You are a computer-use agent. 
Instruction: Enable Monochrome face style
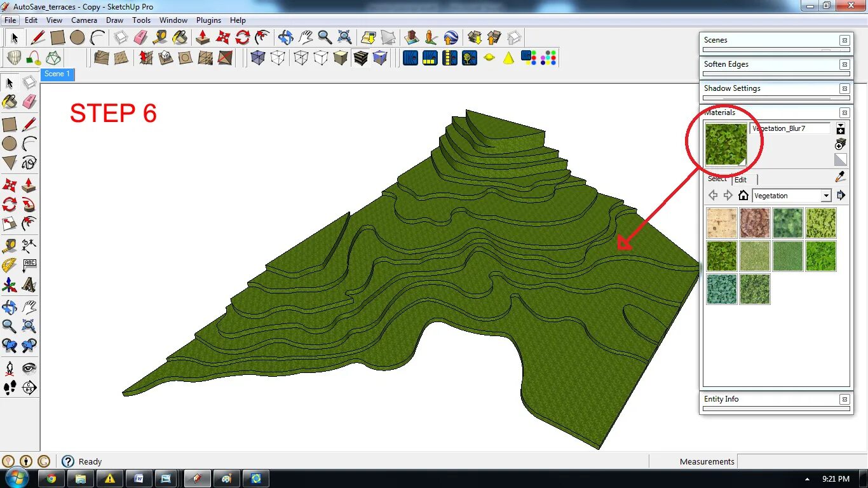click(380, 57)
